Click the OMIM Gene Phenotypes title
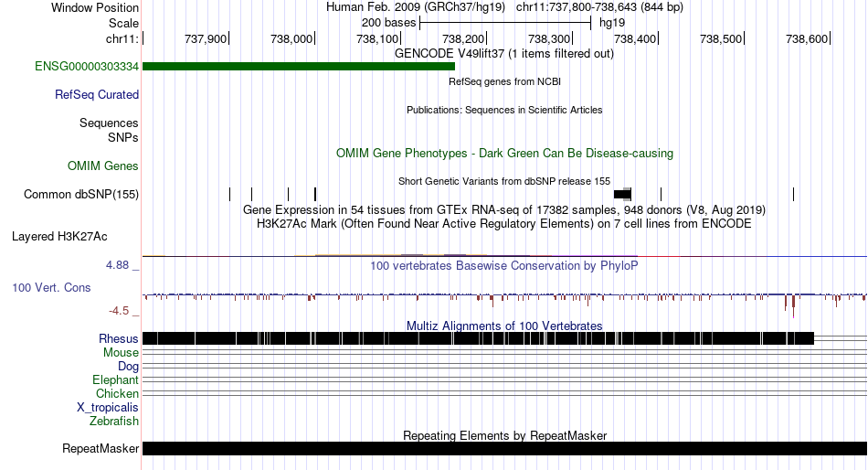868x470 pixels. [504, 153]
